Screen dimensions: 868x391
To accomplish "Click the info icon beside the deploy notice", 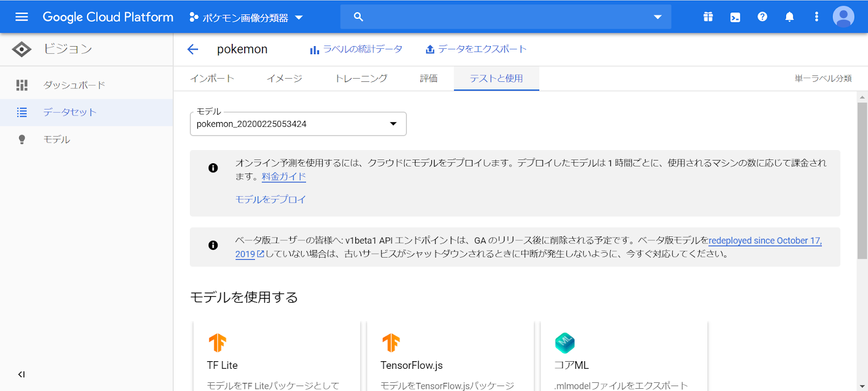I will [x=213, y=168].
